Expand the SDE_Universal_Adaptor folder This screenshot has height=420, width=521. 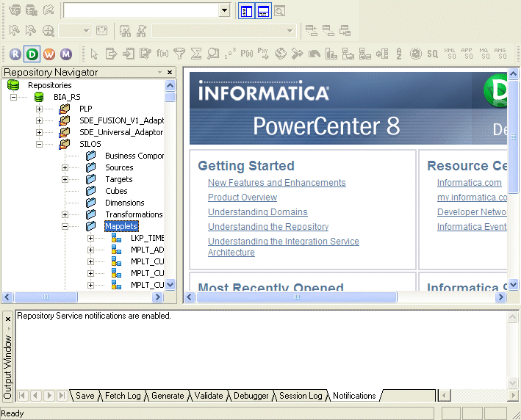tap(39, 132)
